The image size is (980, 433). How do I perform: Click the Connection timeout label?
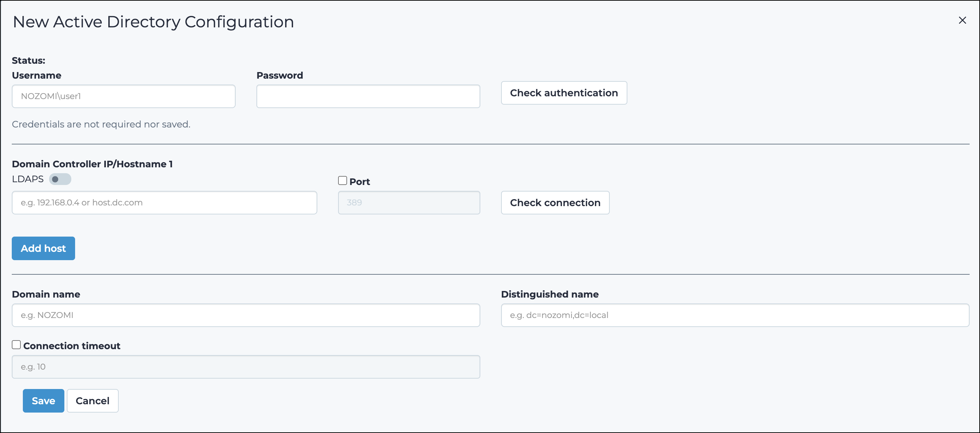[x=72, y=346]
